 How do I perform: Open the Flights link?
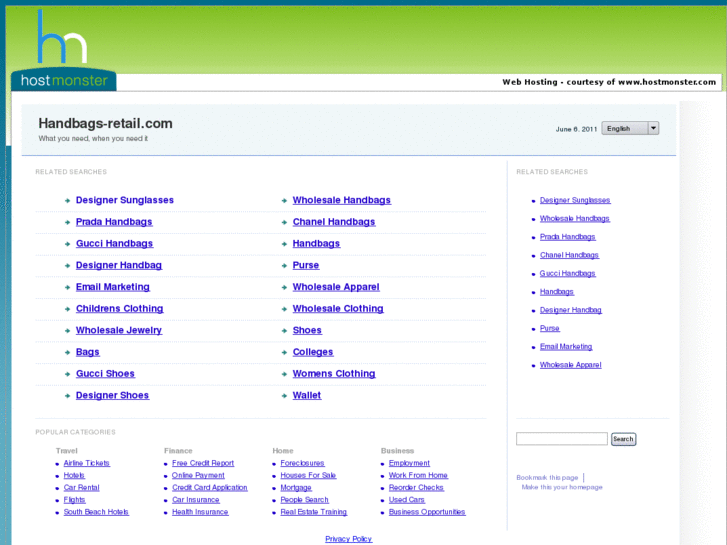(75, 500)
